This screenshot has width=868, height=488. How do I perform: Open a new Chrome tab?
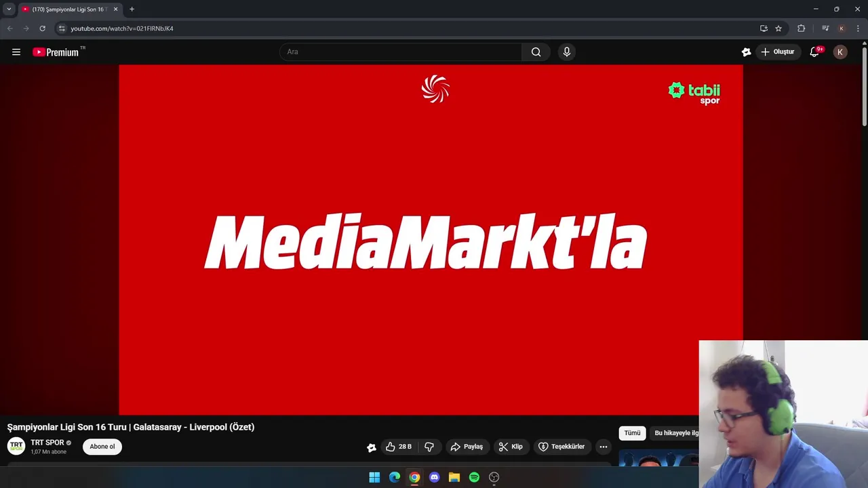132,9
